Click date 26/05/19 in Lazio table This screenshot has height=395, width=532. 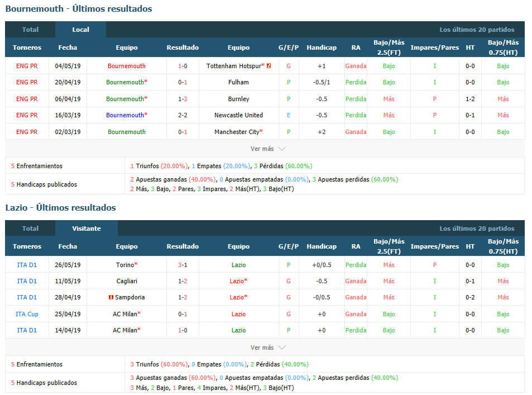(x=68, y=265)
